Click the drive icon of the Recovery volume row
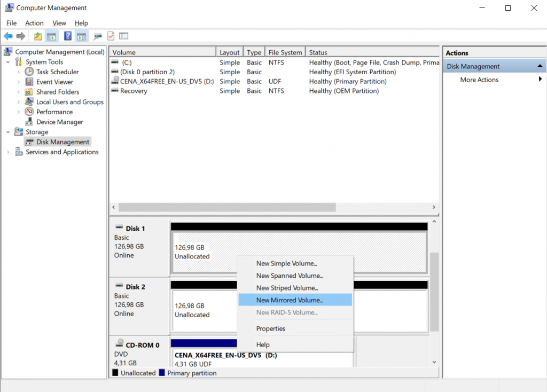This screenshot has width=547, height=392. [115, 90]
